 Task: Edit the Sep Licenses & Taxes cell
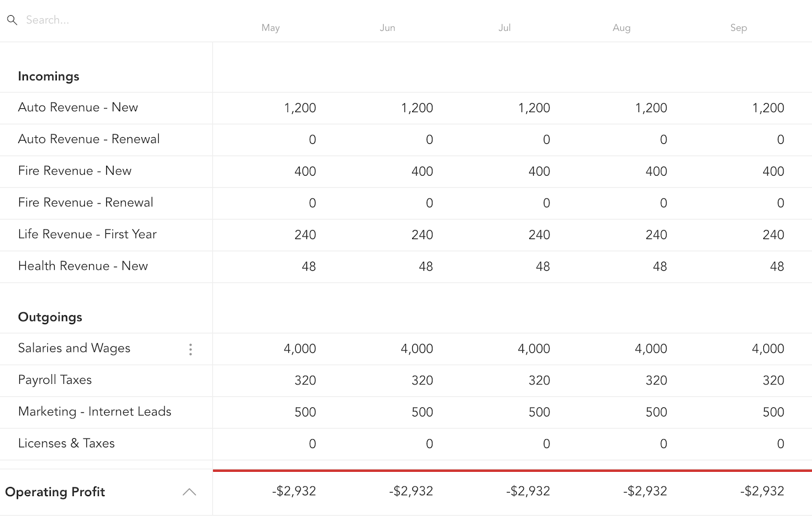781,444
